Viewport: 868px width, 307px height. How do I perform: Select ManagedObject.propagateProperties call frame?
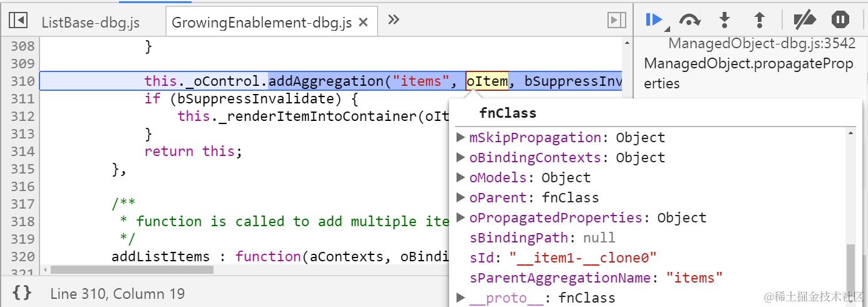pyautogui.click(x=748, y=73)
